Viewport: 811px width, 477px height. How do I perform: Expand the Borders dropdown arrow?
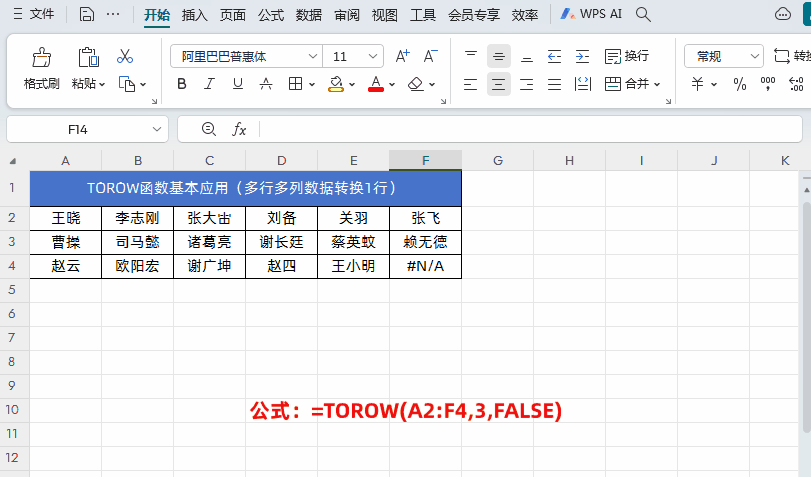tap(312, 84)
